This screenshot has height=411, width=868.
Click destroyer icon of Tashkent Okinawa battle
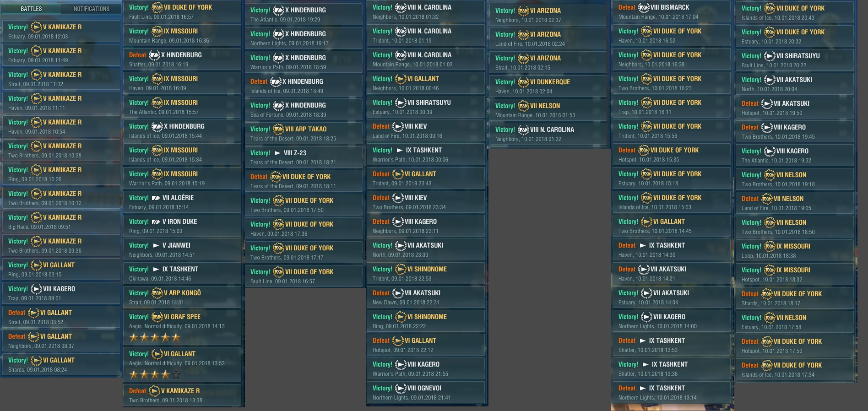[x=156, y=269]
